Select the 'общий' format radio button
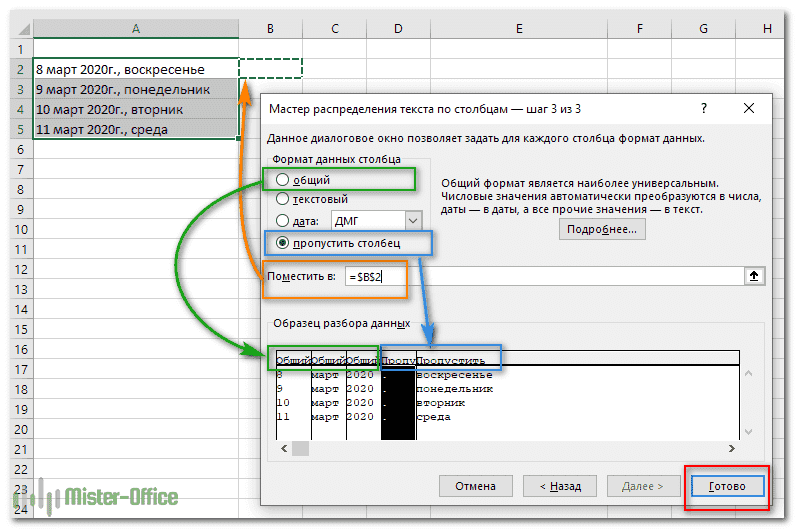 click(283, 180)
